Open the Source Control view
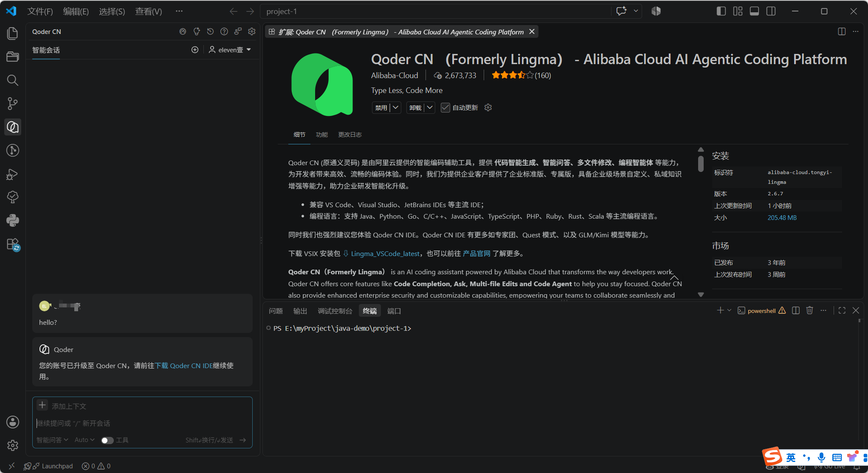This screenshot has width=868, height=473. tap(13, 104)
